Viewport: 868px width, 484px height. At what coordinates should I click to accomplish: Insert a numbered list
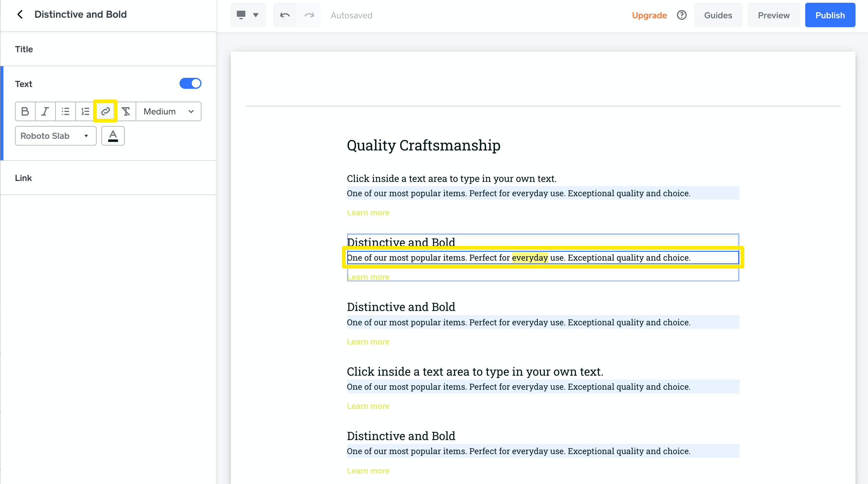[85, 111]
